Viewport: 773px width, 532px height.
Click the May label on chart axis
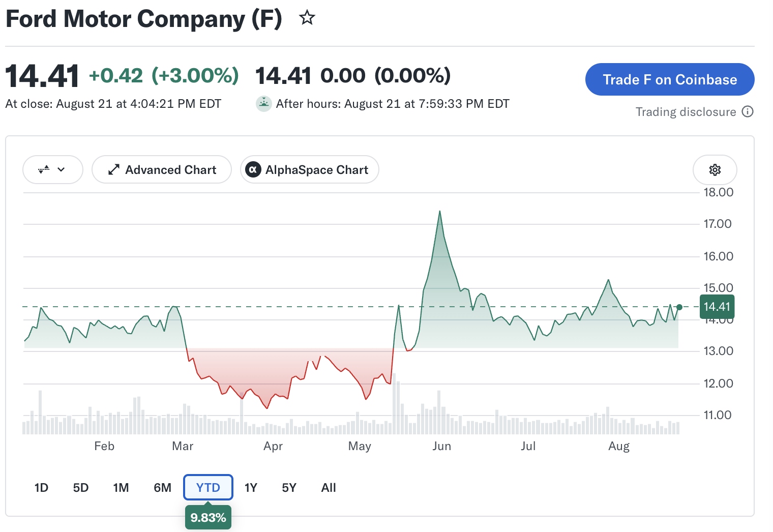(360, 446)
